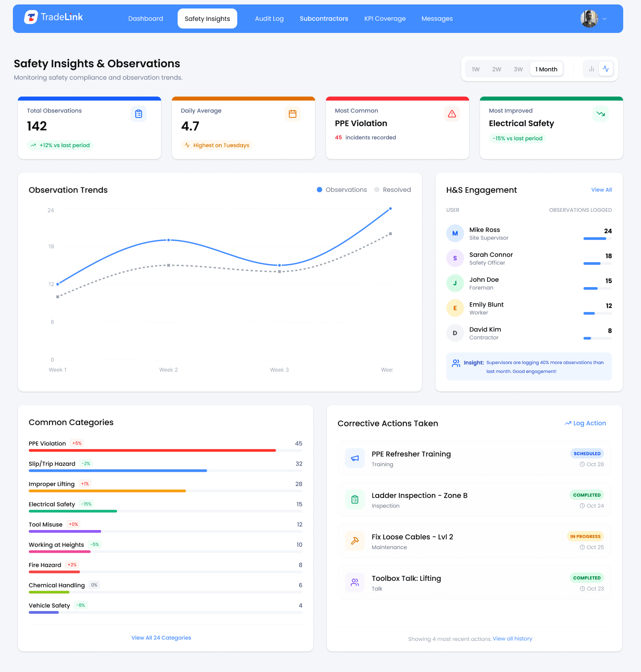
Task: Click the downward trend icon in Most Improved card
Action: click(600, 114)
